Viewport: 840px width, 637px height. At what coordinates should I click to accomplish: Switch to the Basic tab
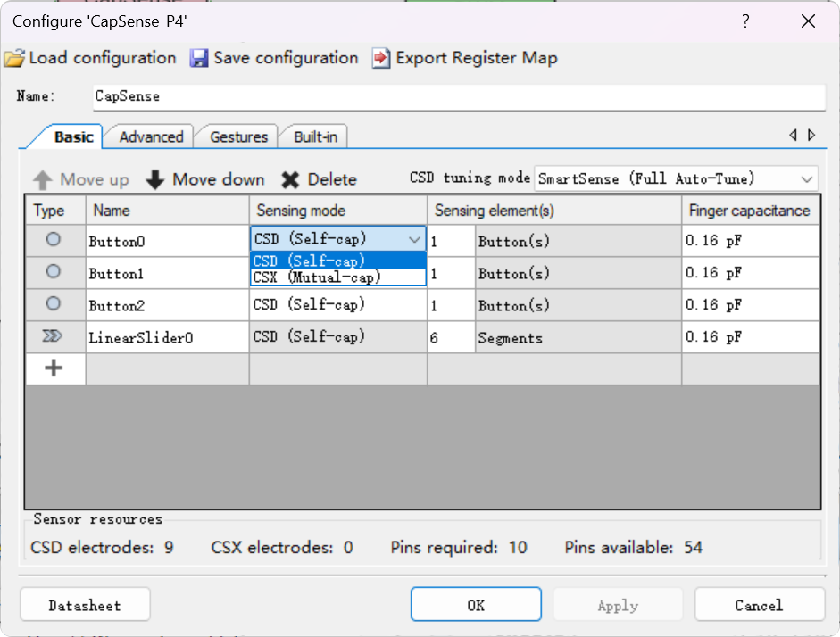(x=74, y=137)
